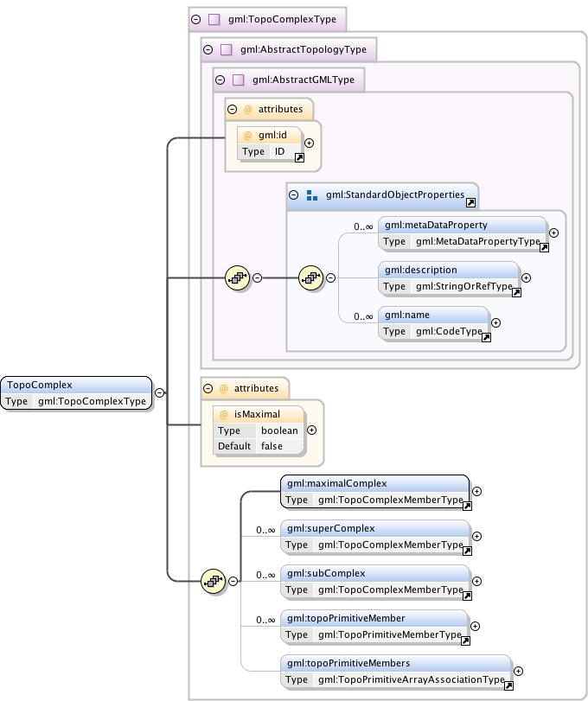Follow the reference arrow on gml:topoPrimitiveMembers
This screenshot has height=701, width=588.
[x=508, y=685]
